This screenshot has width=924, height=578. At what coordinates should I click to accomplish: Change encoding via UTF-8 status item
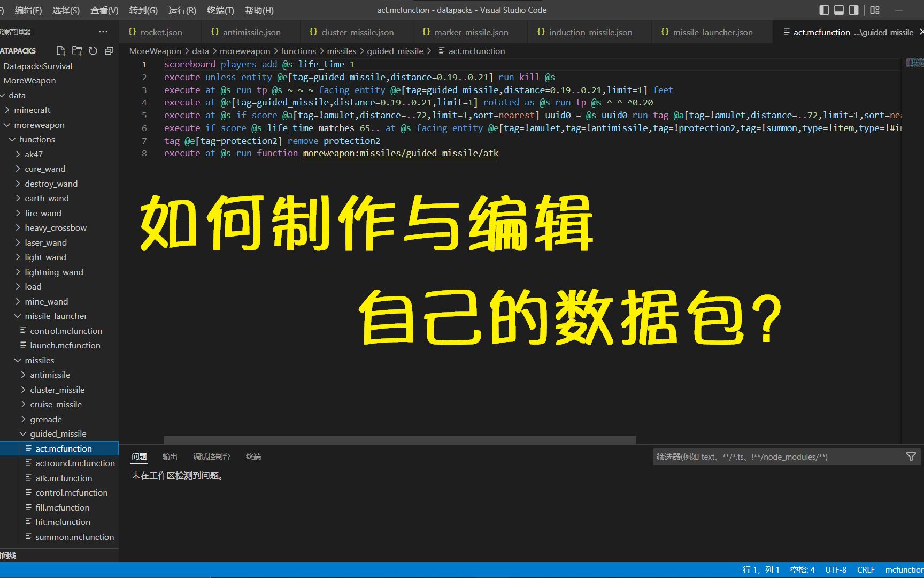[x=836, y=570]
